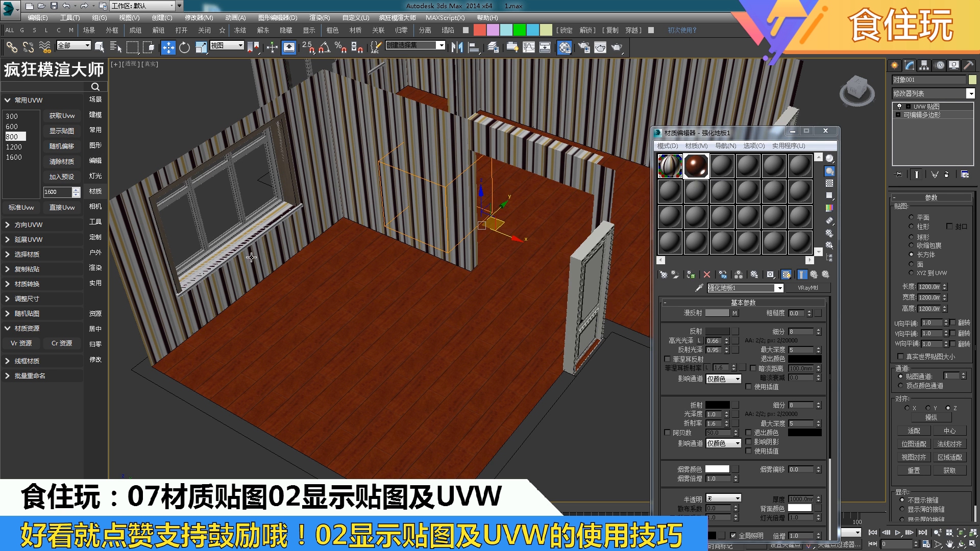Open the 全部 selection filter dropdown
980x551 pixels.
(x=73, y=45)
